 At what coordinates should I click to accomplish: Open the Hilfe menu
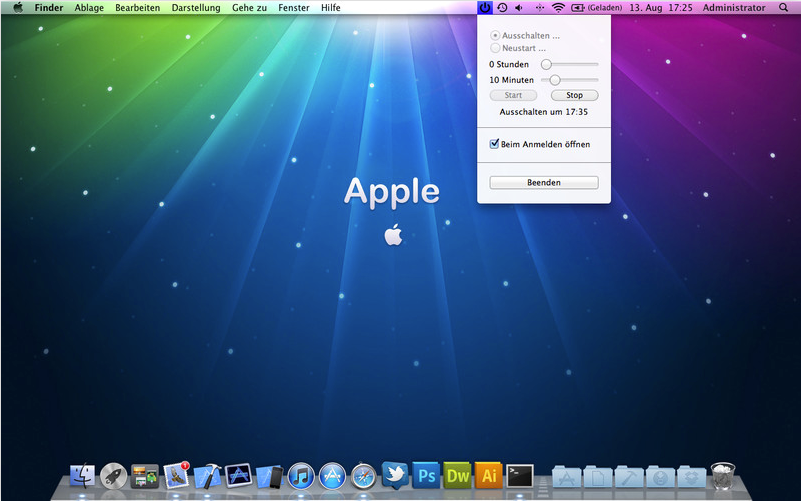pos(331,8)
